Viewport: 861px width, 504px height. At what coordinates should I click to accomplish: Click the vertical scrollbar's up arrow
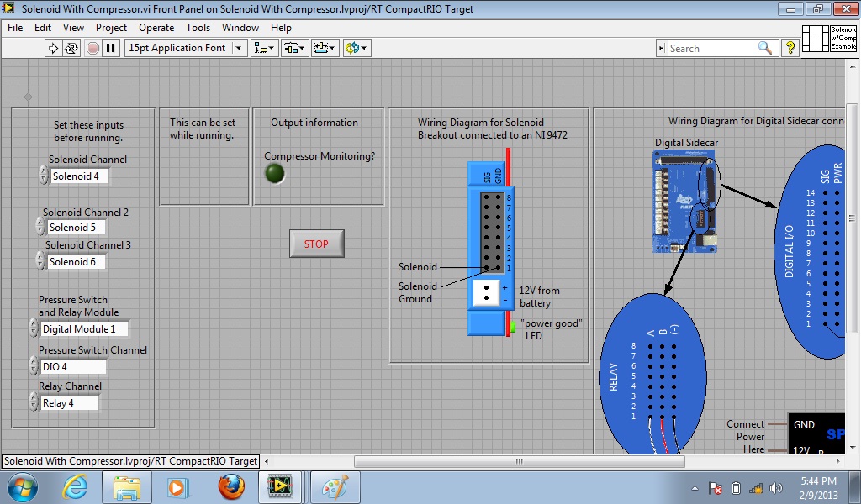pyautogui.click(x=852, y=65)
